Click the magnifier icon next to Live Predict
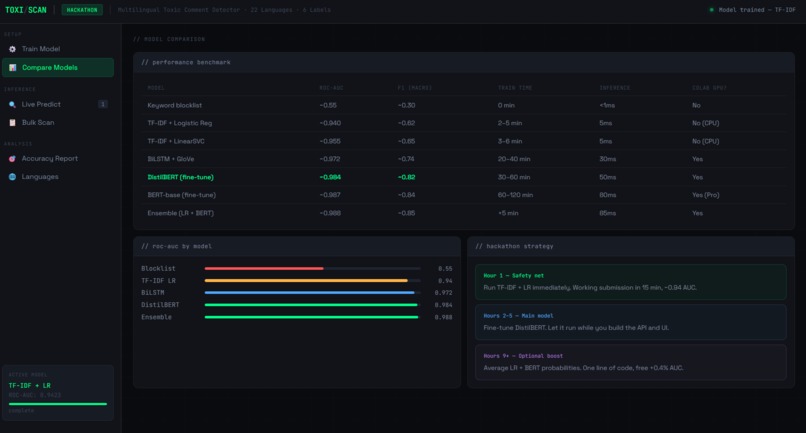Image resolution: width=806 pixels, height=433 pixels. click(x=12, y=104)
